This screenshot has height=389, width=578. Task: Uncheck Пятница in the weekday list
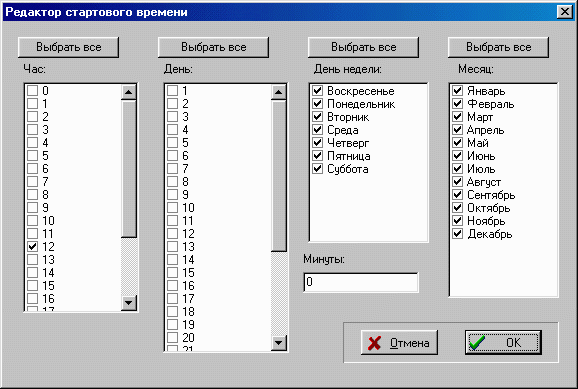[x=317, y=156]
